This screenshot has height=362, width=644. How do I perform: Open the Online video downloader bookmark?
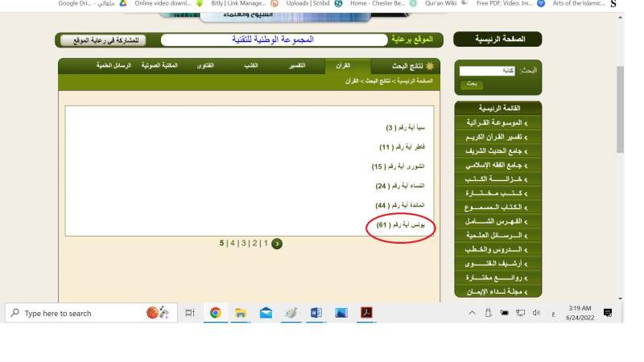point(169,3)
